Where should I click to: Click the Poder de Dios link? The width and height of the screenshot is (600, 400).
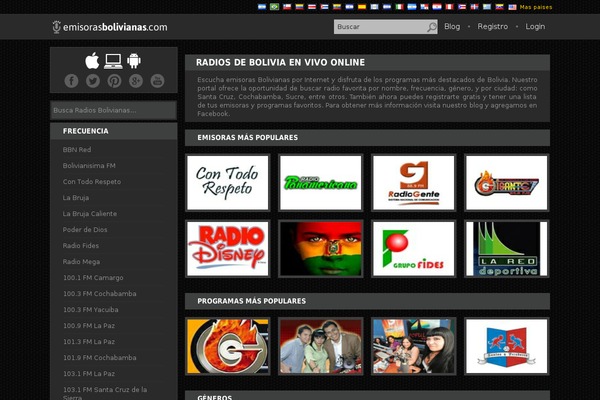[85, 230]
